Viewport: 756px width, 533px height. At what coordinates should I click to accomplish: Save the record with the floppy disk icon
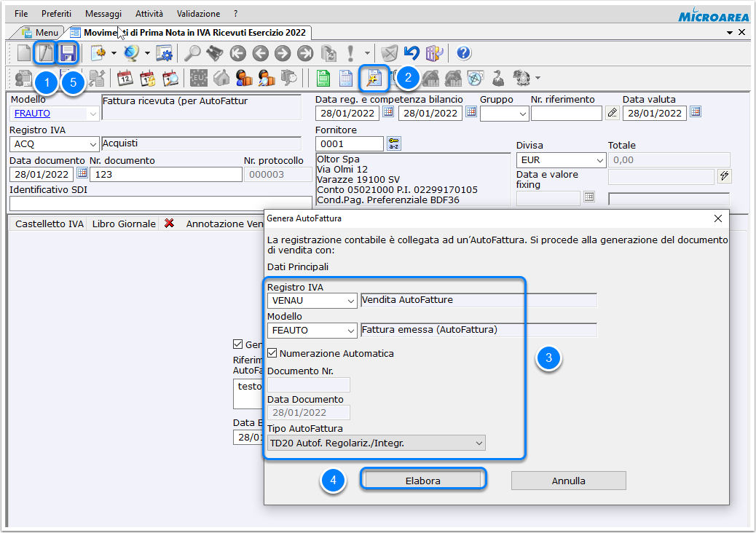[x=68, y=53]
